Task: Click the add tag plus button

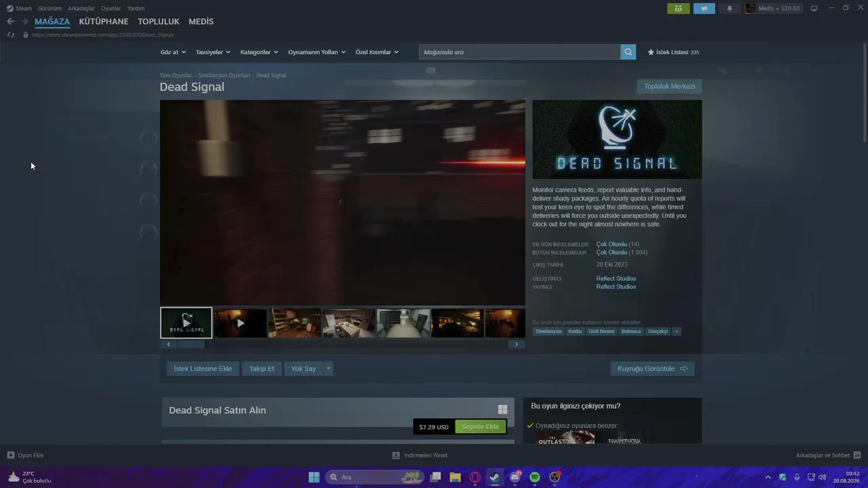Action: point(676,331)
